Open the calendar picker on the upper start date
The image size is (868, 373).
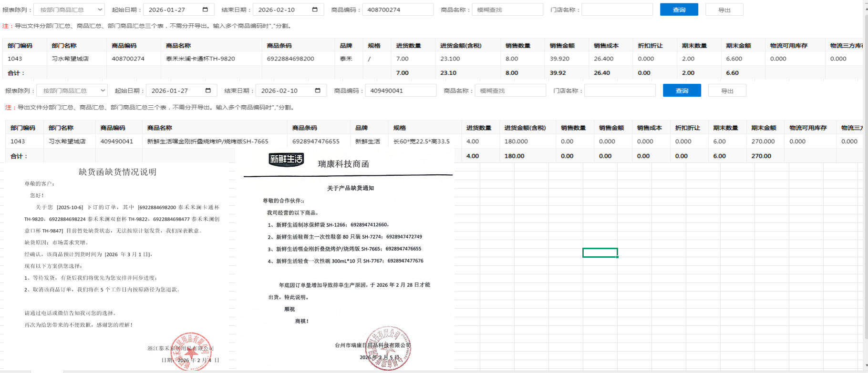(205, 10)
